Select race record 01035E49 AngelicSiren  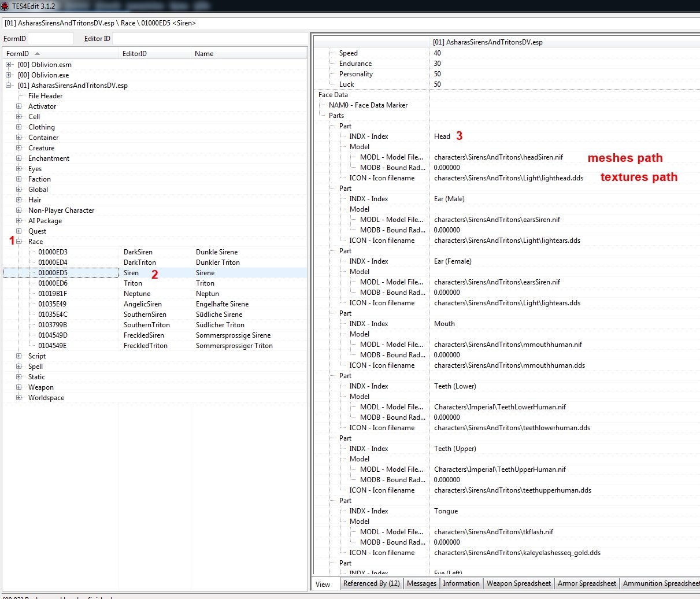point(155,304)
